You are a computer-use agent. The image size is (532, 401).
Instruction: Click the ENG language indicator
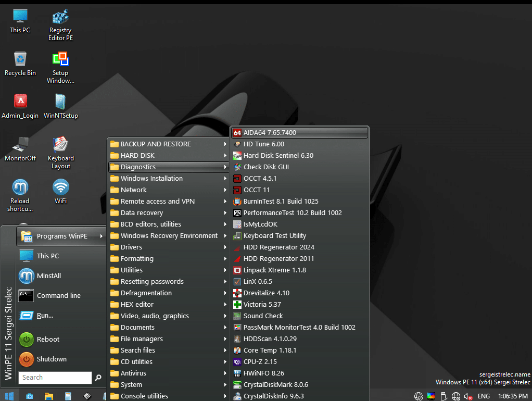(x=484, y=396)
